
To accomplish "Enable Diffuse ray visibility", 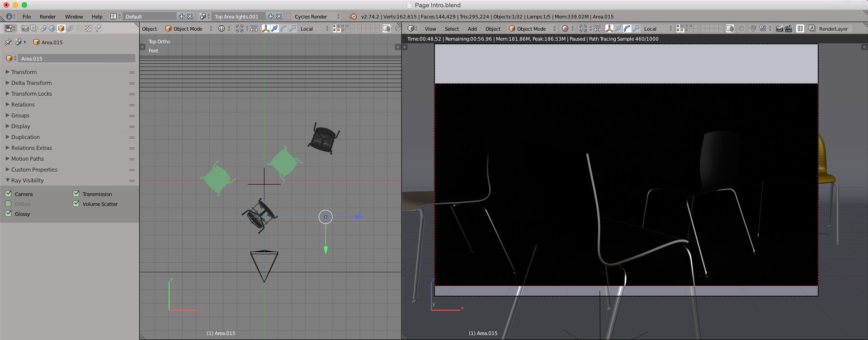I will [x=8, y=204].
